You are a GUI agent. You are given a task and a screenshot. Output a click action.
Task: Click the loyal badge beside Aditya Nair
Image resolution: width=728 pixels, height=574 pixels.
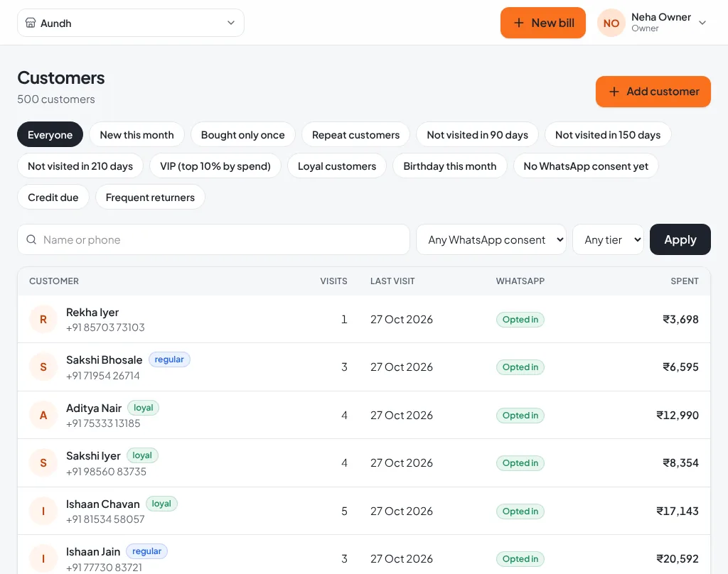(x=144, y=408)
